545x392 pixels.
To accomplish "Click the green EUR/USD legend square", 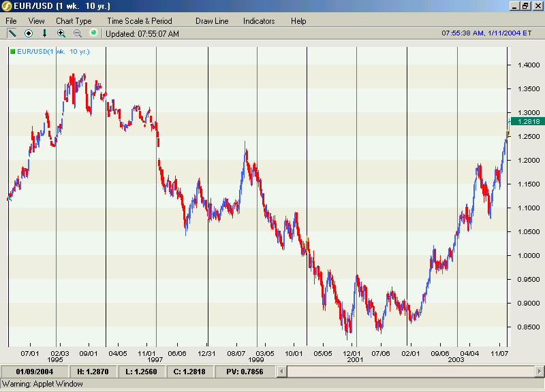I will [12, 52].
